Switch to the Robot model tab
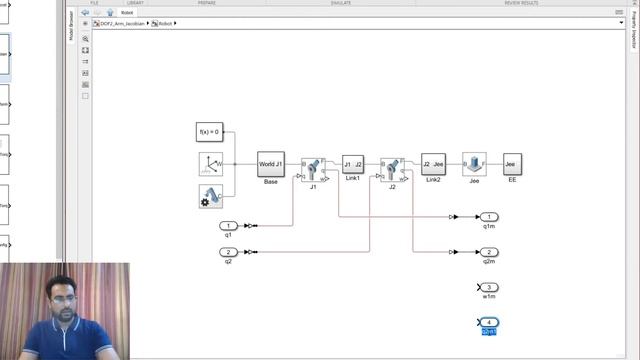This screenshot has width=640, height=360. pyautogui.click(x=127, y=13)
